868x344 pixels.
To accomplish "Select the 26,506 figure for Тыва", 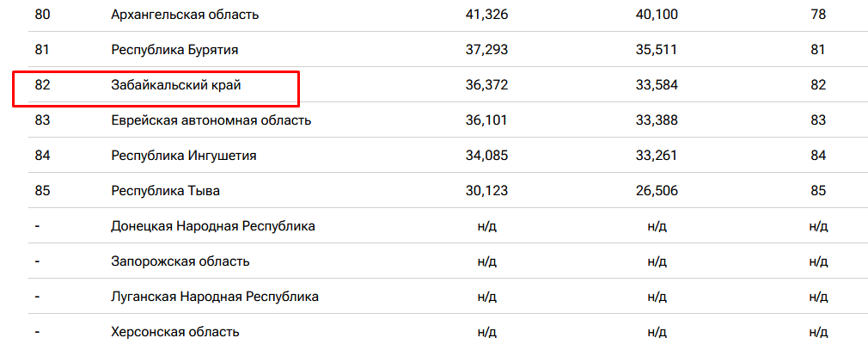I will [x=657, y=191].
